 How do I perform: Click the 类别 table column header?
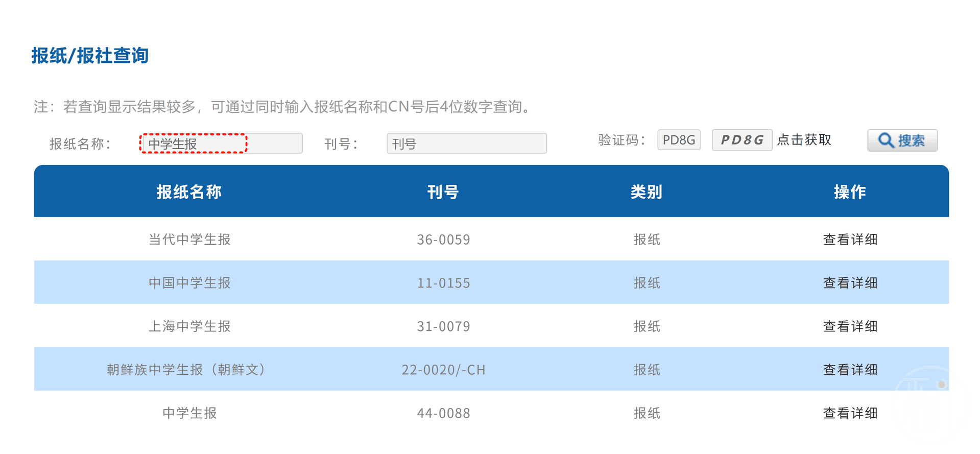click(647, 192)
